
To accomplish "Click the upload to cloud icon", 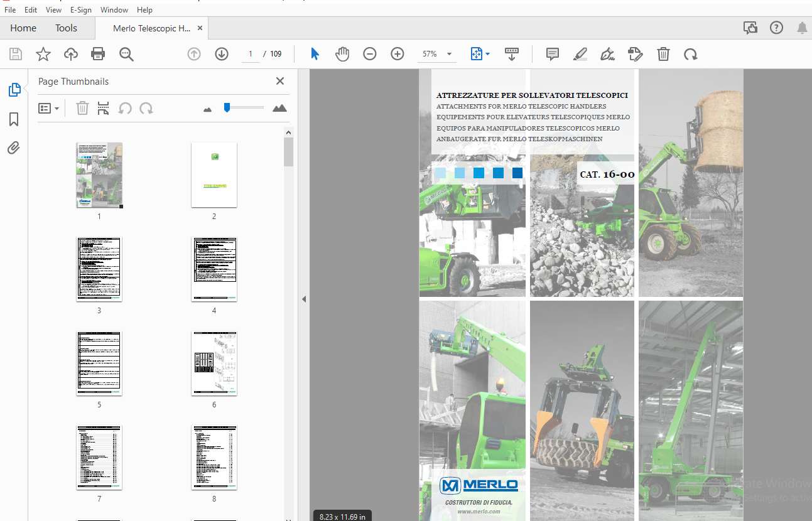I will [x=71, y=54].
